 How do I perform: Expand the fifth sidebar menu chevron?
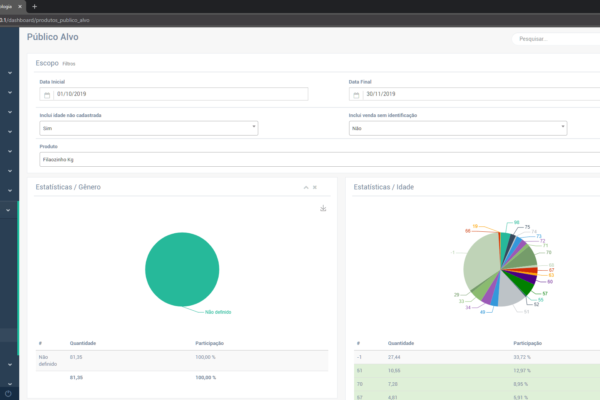click(x=10, y=151)
